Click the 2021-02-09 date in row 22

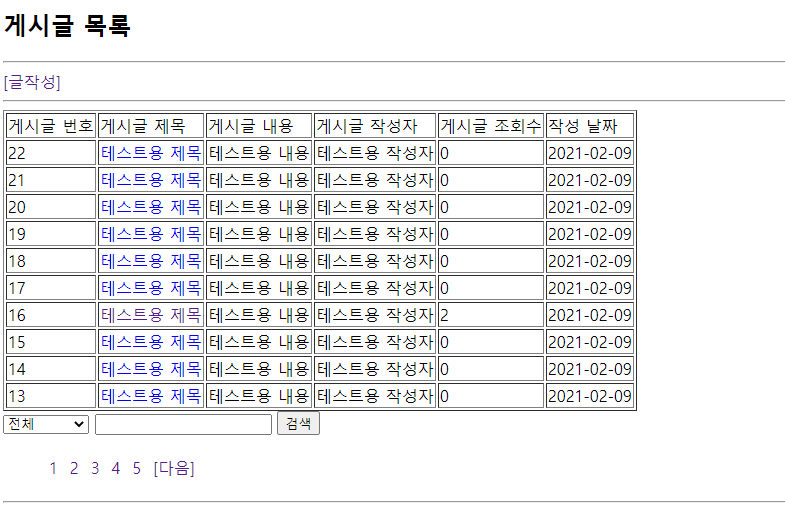click(x=590, y=153)
